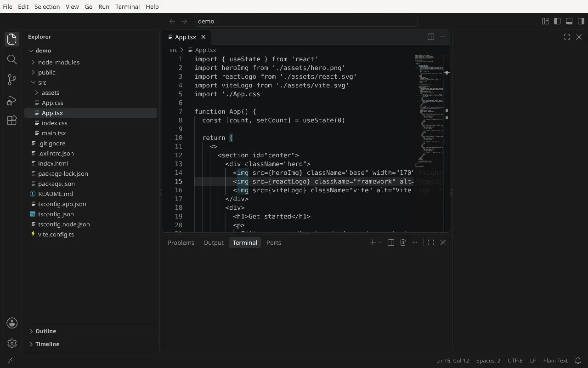Switch to the Problems panel tab
The width and height of the screenshot is (588, 368).
(x=181, y=242)
